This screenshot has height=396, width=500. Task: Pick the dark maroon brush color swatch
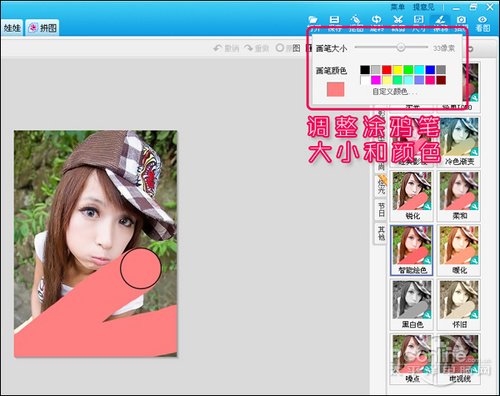point(441,80)
